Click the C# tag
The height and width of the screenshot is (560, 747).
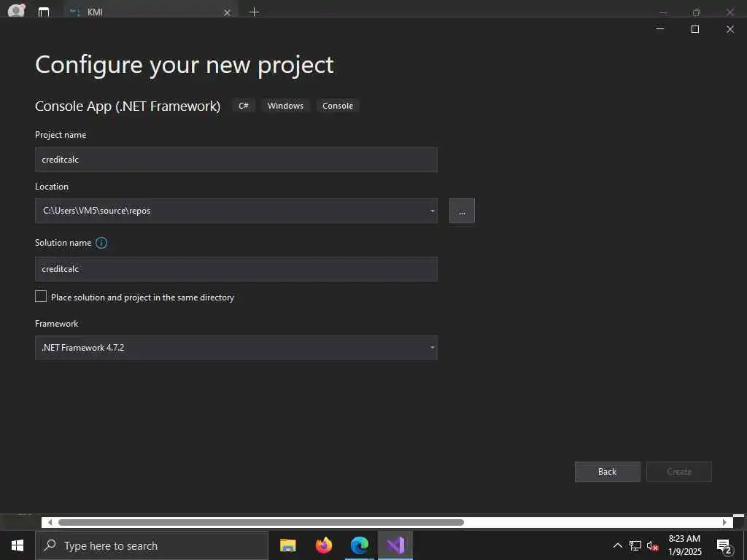(244, 106)
